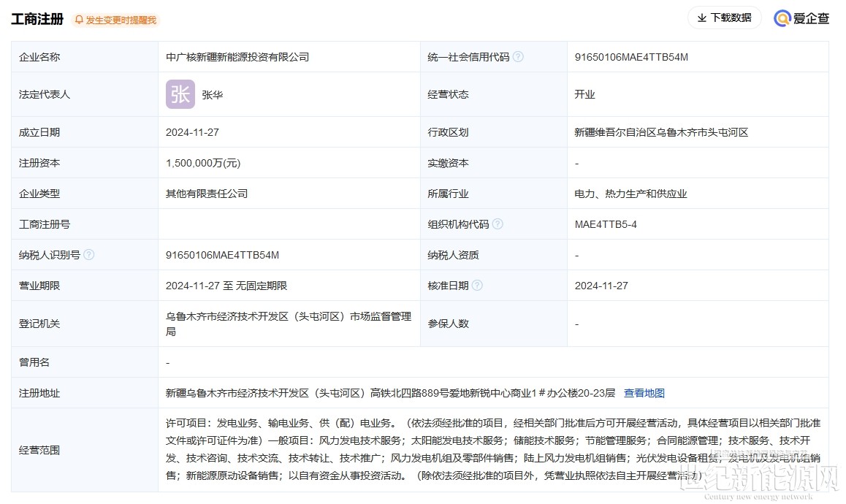
Task: Click the help icon next to 核准日期
Action: pos(477,286)
